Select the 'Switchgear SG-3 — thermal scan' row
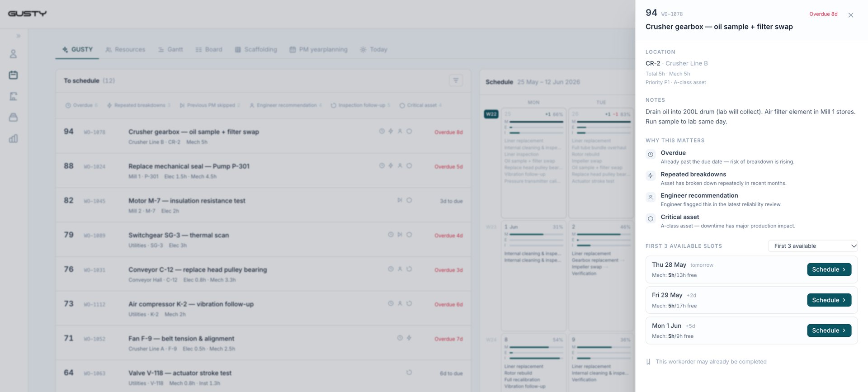Image resolution: width=868 pixels, height=392 pixels. tap(263, 240)
